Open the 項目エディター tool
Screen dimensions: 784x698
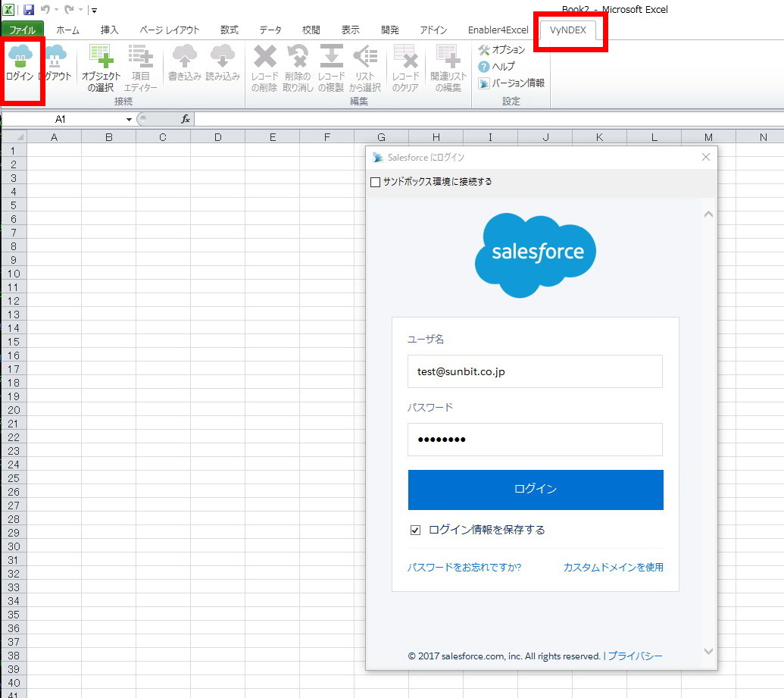(140, 68)
